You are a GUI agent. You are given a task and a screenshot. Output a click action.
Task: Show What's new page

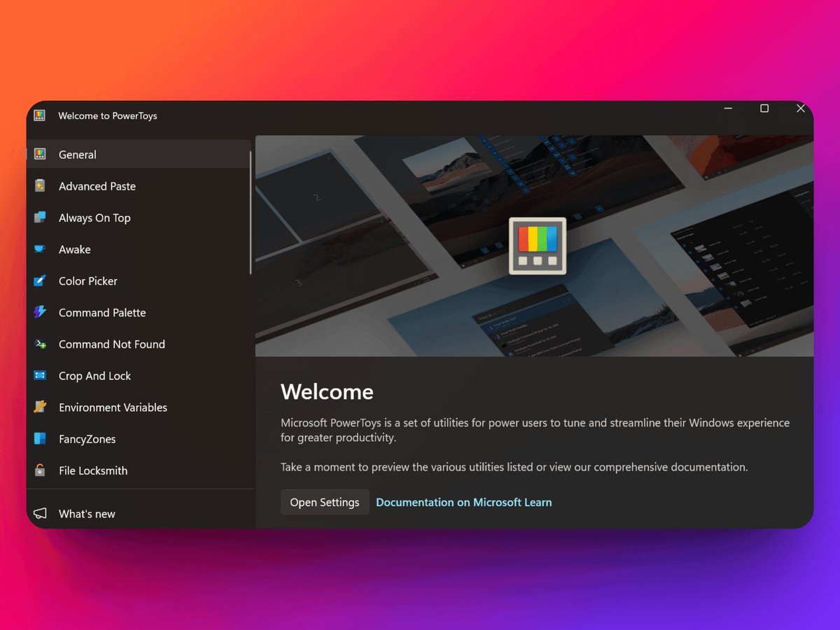(140, 514)
